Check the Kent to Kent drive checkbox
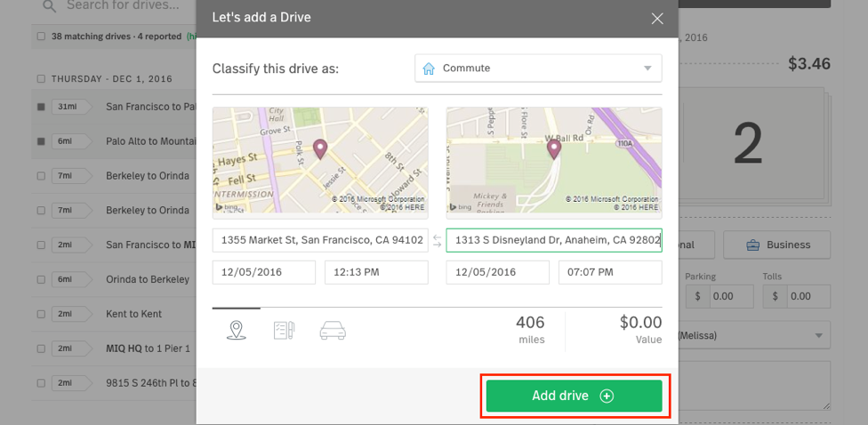The width and height of the screenshot is (868, 425). tap(41, 315)
